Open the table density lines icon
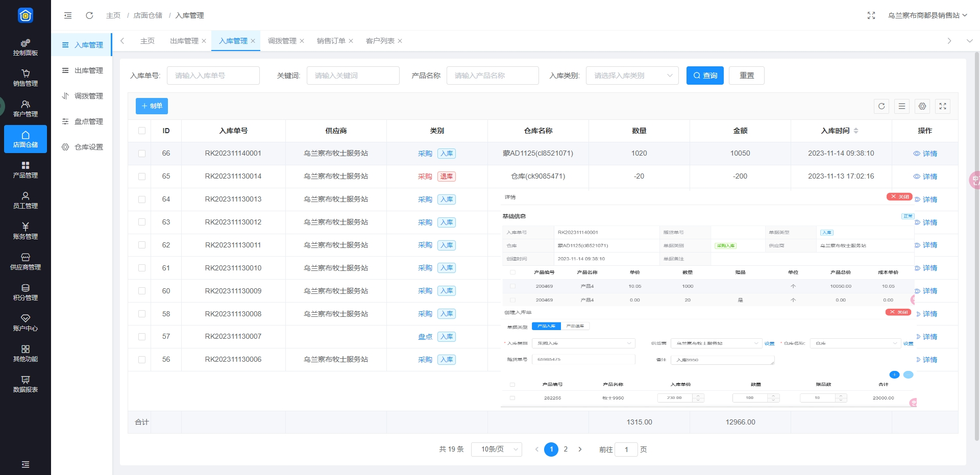Viewport: 980px width, 475px height. click(x=902, y=106)
